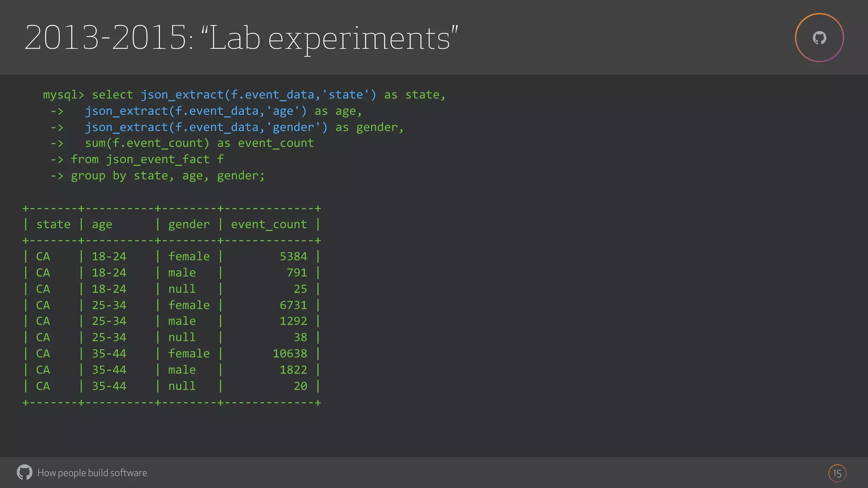Click "CA" state in the 20 row
Viewport: 868px width, 488px height.
click(43, 386)
